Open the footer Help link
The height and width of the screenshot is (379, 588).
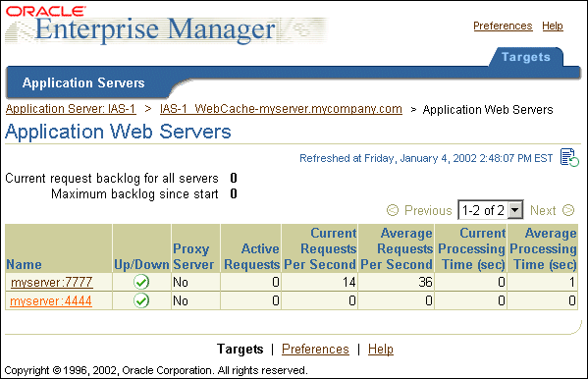(x=381, y=349)
